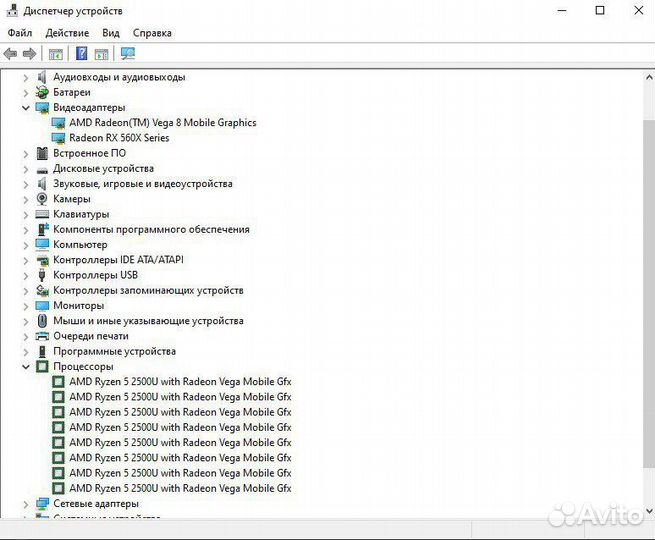Open the Справка menu
The width and height of the screenshot is (655, 540).
point(152,33)
